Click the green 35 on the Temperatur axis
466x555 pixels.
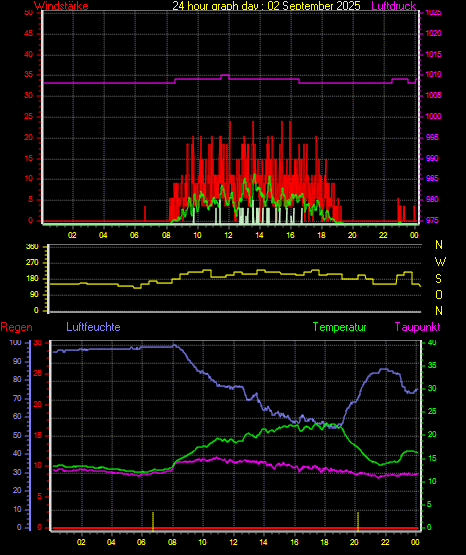point(432,366)
